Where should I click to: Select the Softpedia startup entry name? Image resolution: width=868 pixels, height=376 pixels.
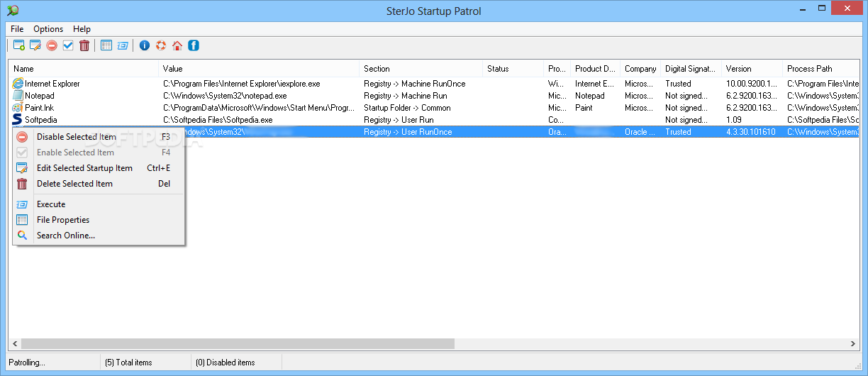41,120
